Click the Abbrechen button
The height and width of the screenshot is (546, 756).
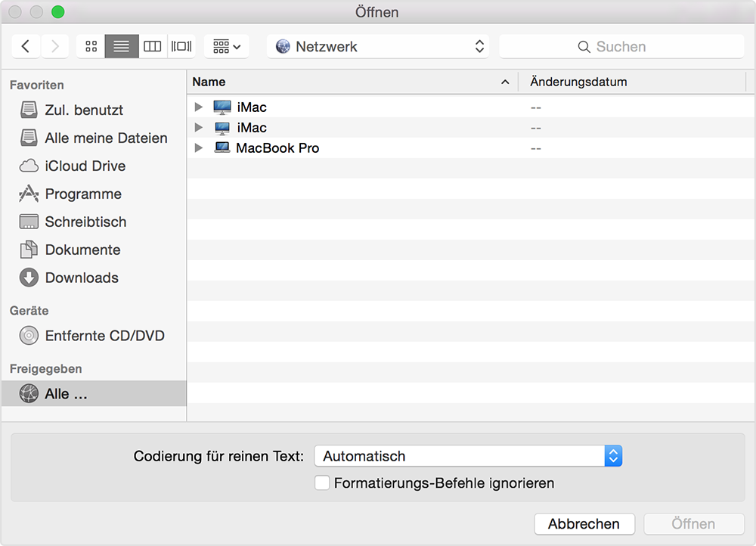(584, 524)
